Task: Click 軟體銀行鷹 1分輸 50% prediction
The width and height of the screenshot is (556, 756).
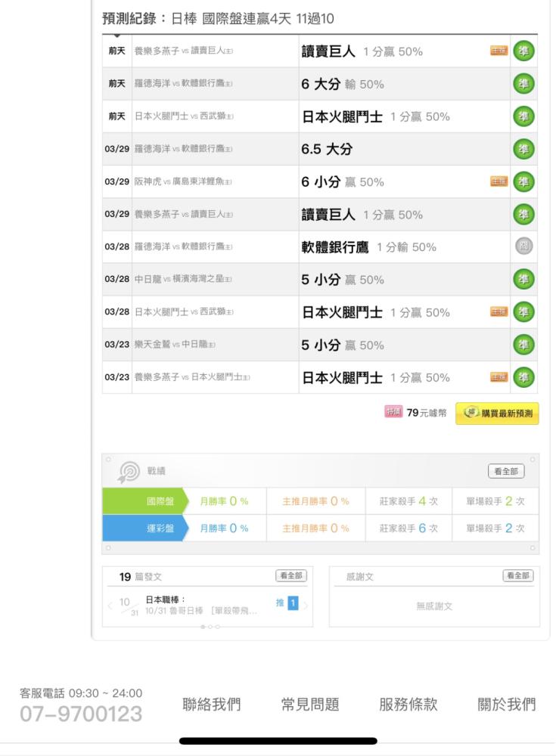Action: [x=368, y=247]
